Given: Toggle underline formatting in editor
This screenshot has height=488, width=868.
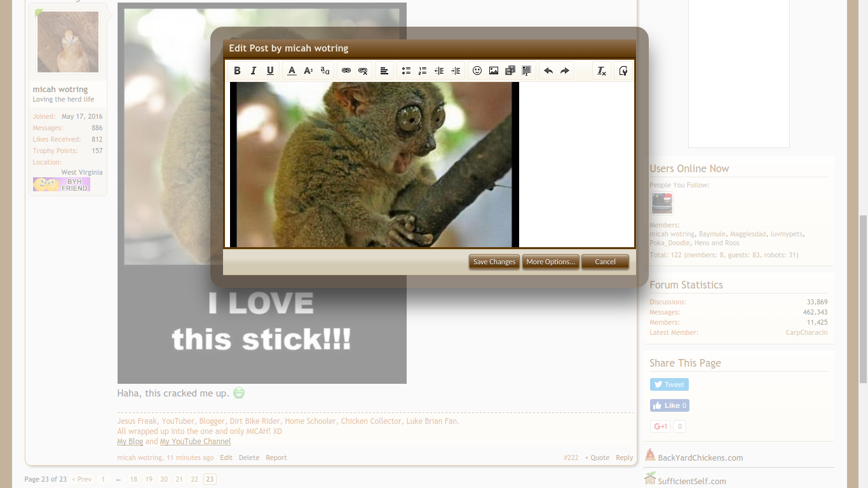Looking at the screenshot, I should pos(270,71).
